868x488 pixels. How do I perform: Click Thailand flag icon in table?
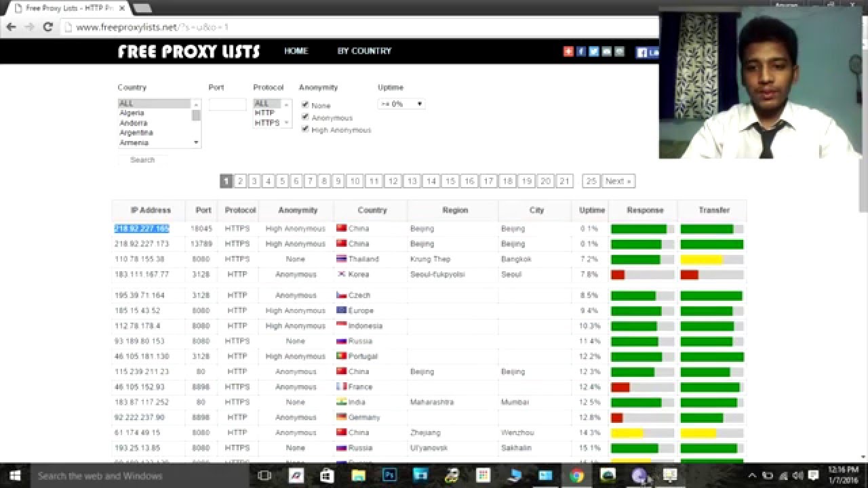tap(341, 258)
